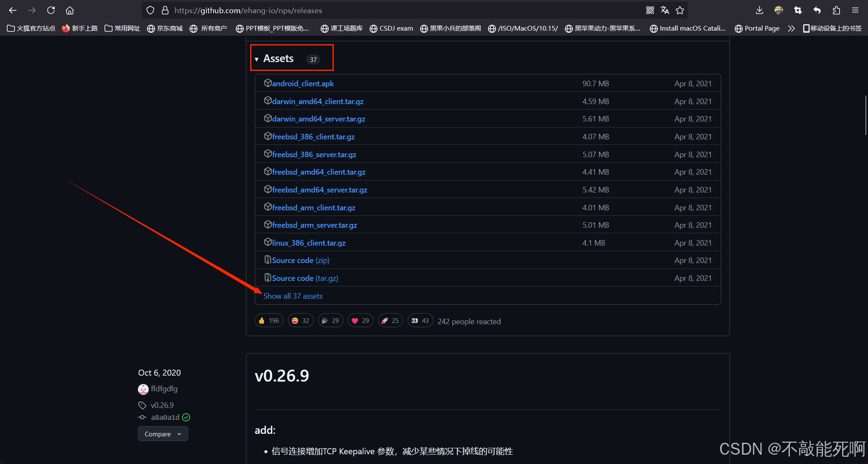
Task: Toggle the heart reaction 29
Action: point(361,321)
